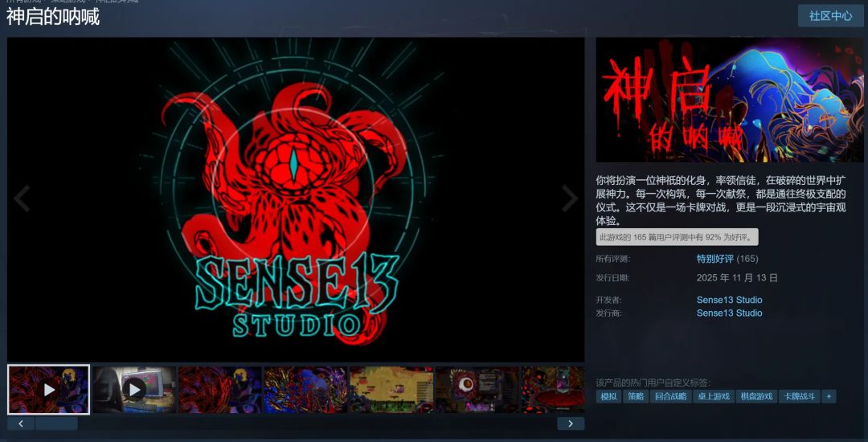868x442 pixels.
Task: Play the first trailer thumbnail
Action: 49,390
